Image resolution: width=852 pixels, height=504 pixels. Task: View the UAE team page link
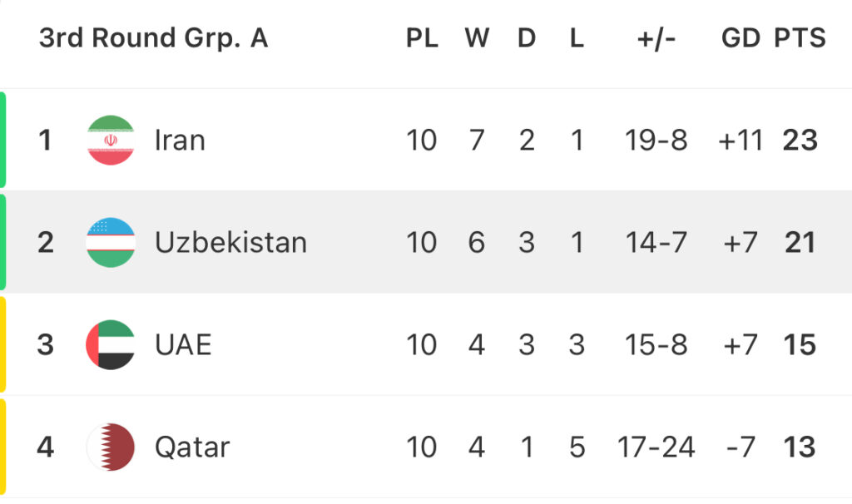183,345
